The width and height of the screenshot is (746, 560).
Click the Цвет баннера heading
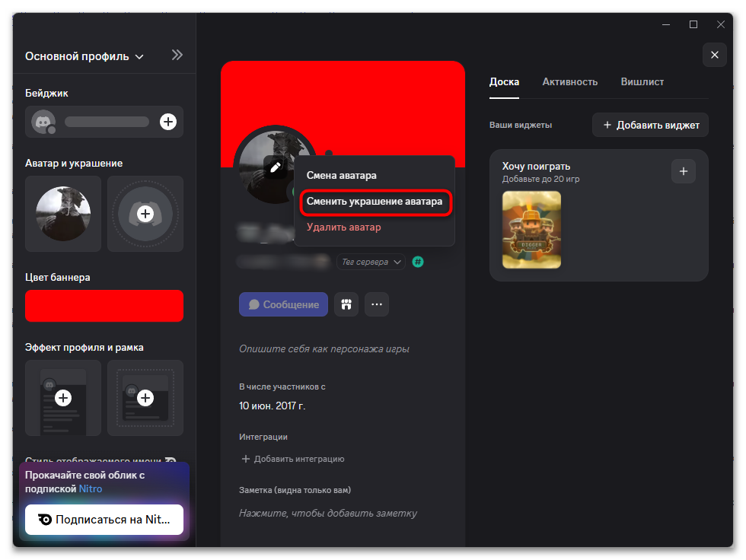[58, 278]
